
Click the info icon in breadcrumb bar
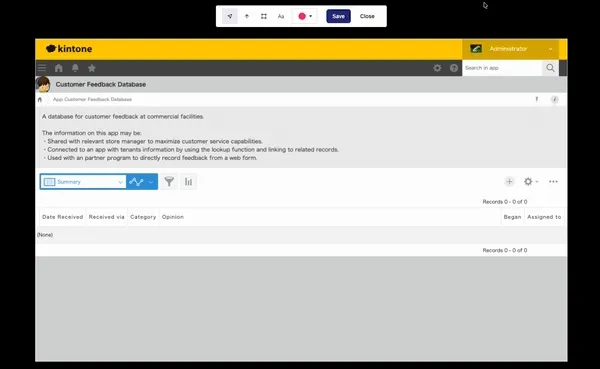554,100
